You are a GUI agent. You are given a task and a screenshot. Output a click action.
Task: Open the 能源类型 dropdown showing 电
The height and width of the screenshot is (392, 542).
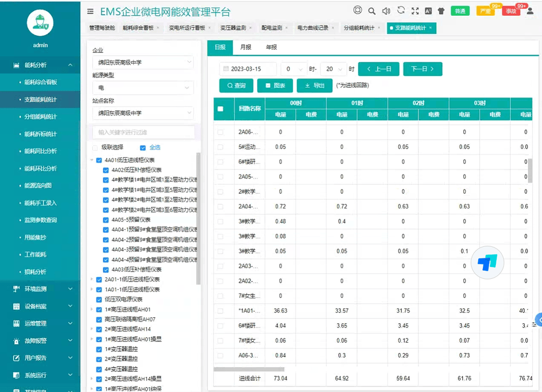(143, 88)
